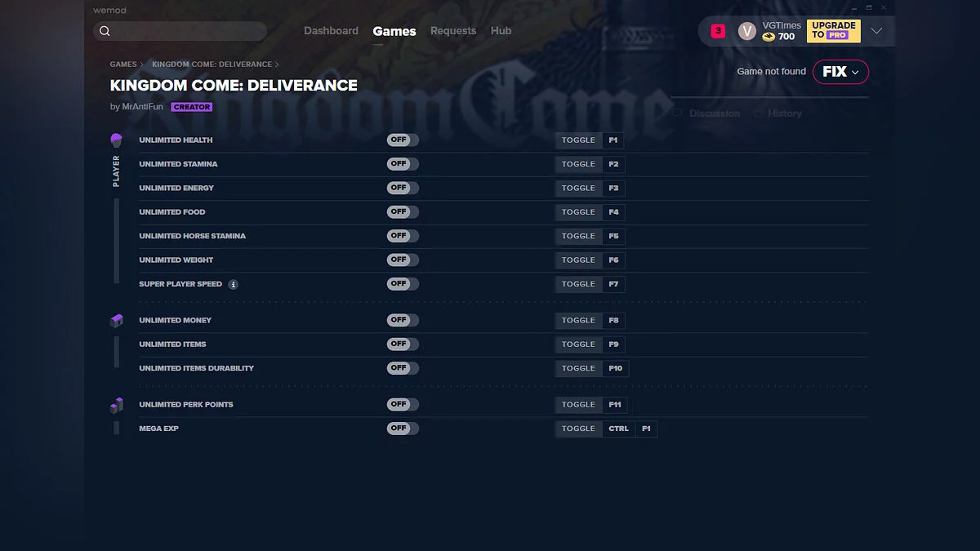The height and width of the screenshot is (551, 980).
Task: Open the FIX dropdown button
Action: point(840,72)
